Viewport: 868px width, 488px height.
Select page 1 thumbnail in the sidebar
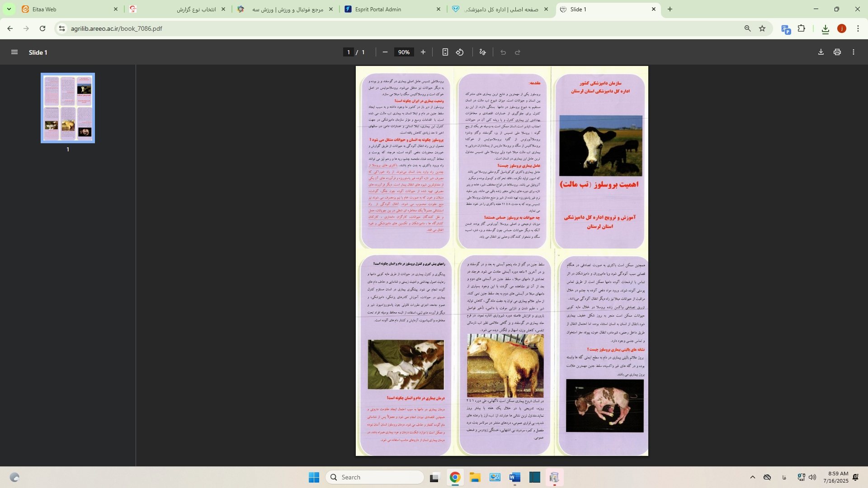tap(68, 108)
